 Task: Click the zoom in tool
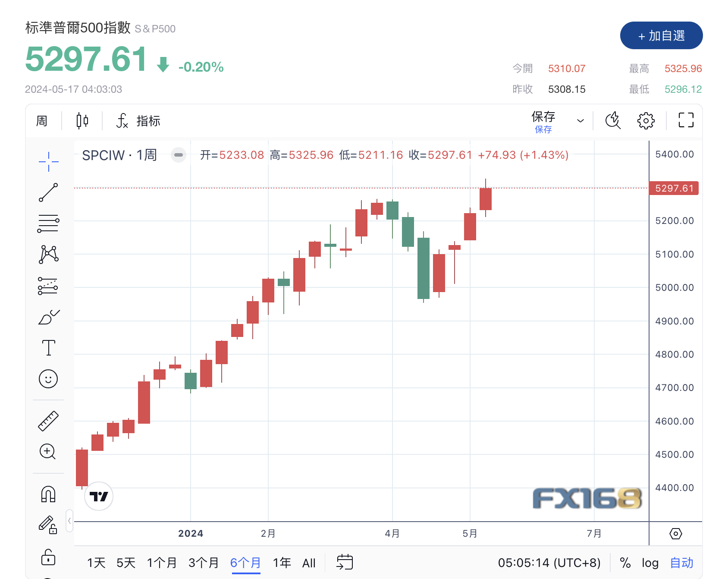pyautogui.click(x=48, y=452)
